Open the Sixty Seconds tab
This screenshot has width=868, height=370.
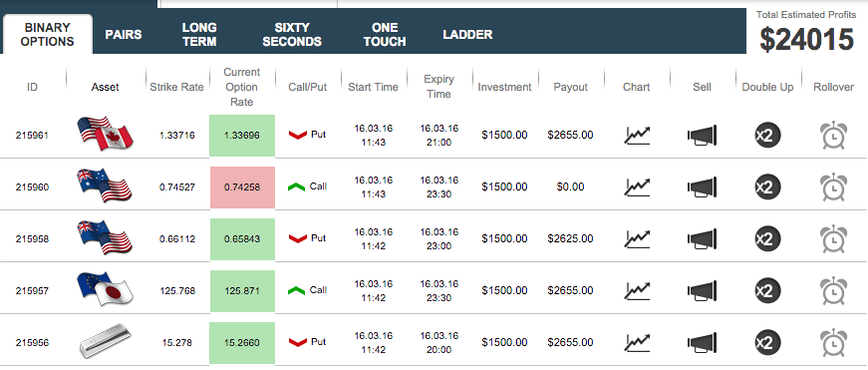click(292, 34)
